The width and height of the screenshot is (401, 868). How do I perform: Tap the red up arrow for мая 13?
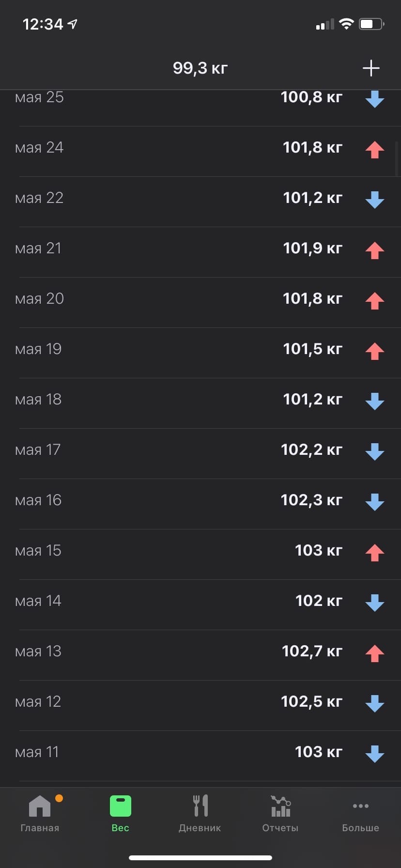pos(374,653)
